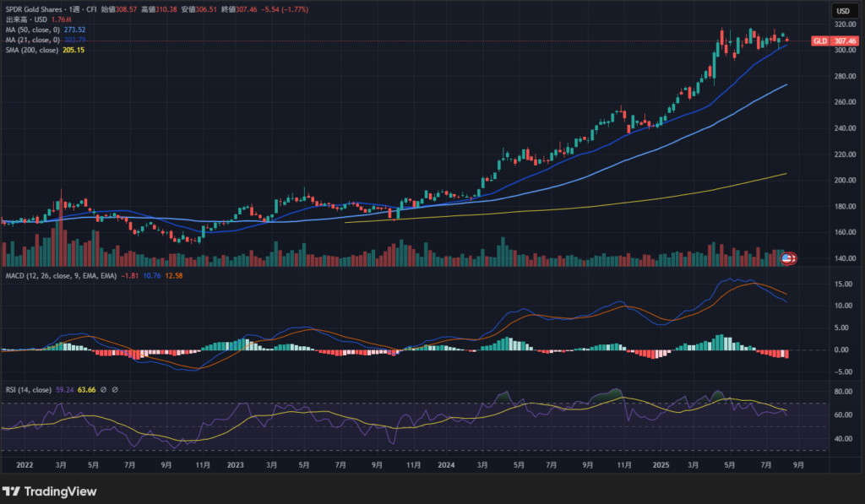Viewport: 865px width, 504px height.
Task: Click 80.00 on the RSI scale
Action: [x=844, y=392]
